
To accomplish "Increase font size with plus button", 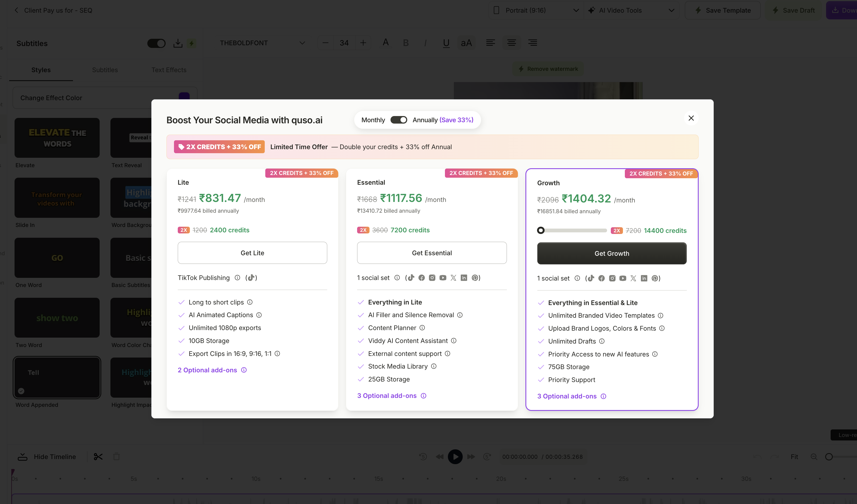I will [363, 43].
